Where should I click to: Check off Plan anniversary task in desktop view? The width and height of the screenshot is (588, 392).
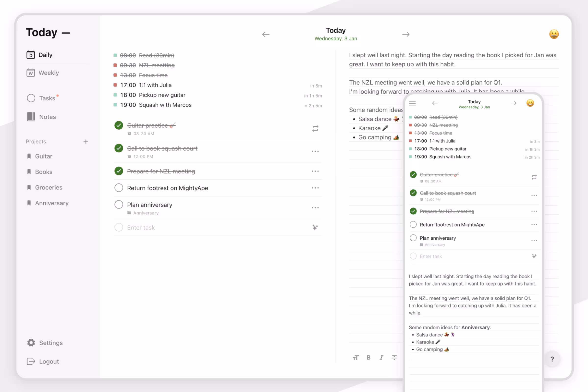click(x=119, y=205)
